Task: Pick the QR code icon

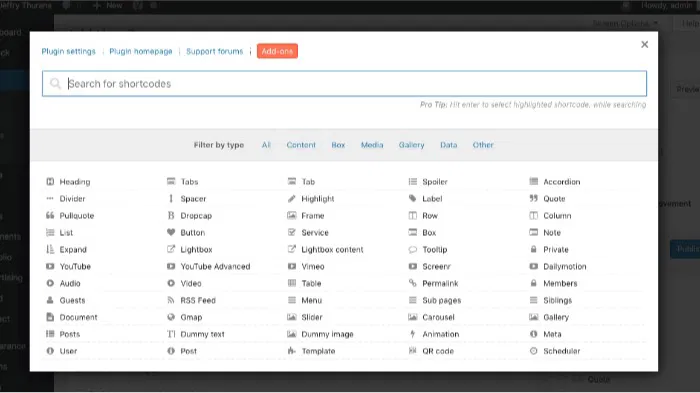Action: [412, 351]
